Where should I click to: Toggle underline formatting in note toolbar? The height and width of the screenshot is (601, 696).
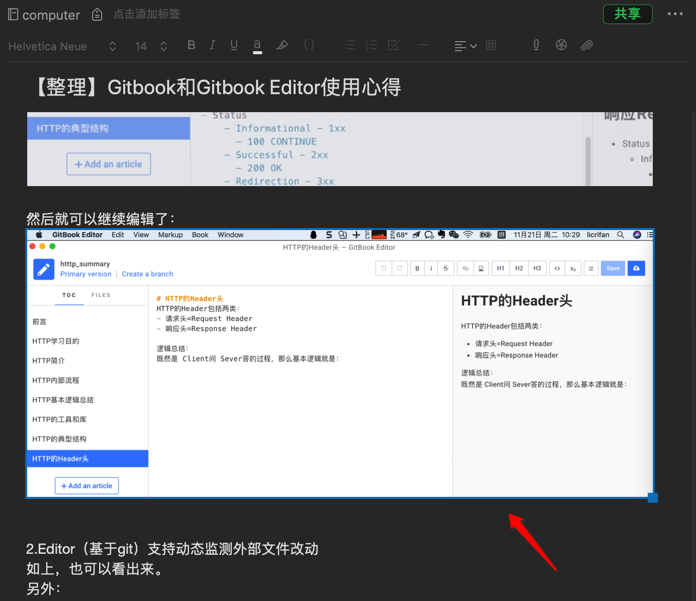[234, 45]
